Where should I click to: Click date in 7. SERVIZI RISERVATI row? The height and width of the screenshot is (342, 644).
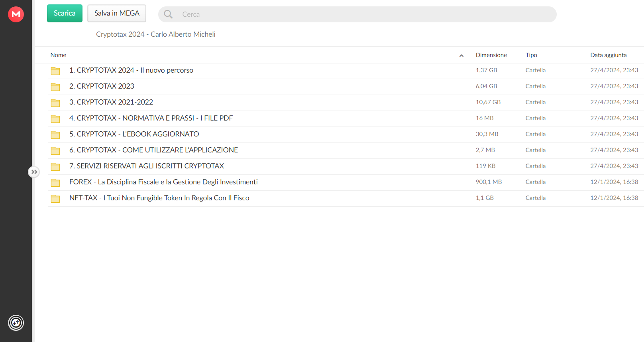614,166
